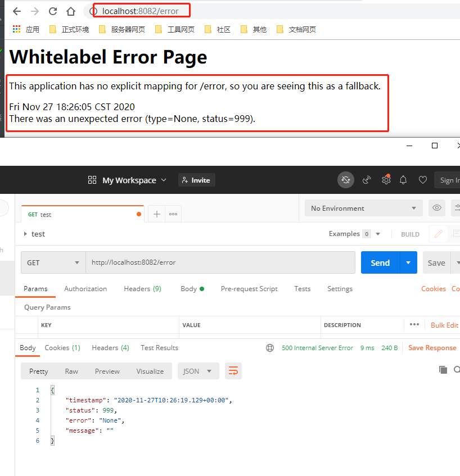Open the request Settings tab
The image size is (460, 476).
(340, 289)
